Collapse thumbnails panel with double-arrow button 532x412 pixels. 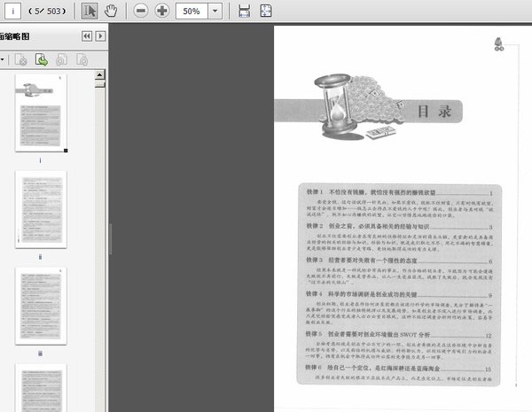click(87, 36)
